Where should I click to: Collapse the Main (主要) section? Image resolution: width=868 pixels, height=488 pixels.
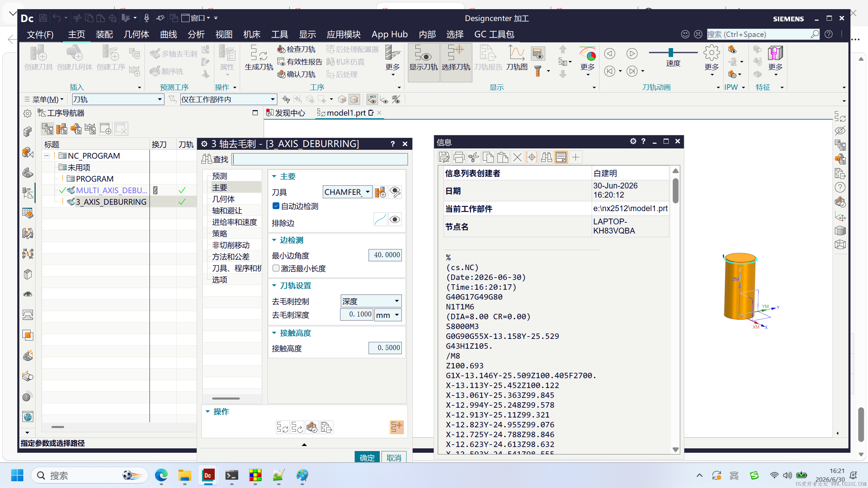pos(274,177)
